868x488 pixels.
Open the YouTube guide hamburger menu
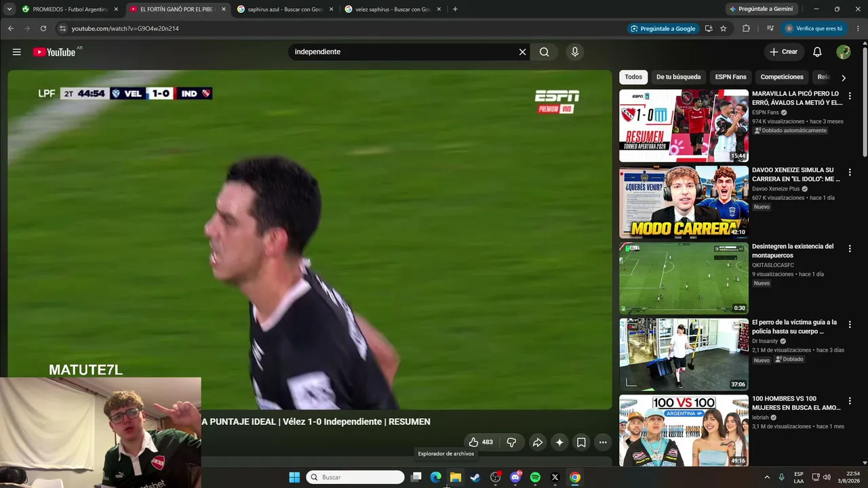[16, 52]
